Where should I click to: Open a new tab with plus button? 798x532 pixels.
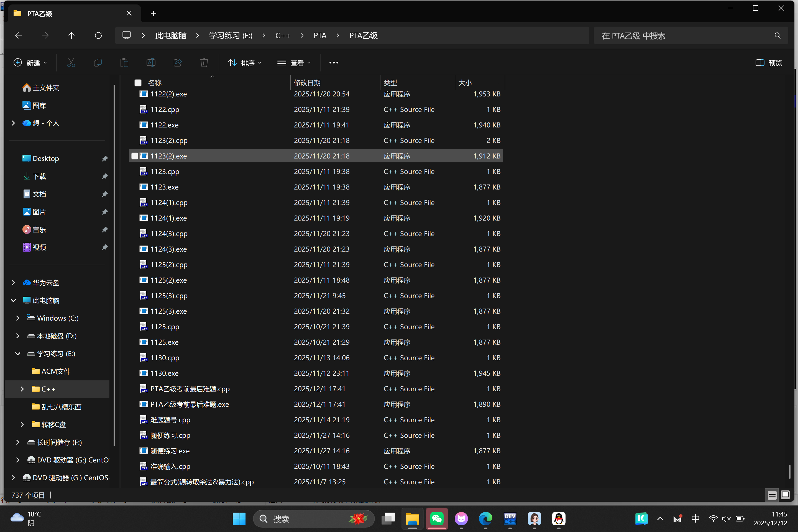click(153, 14)
